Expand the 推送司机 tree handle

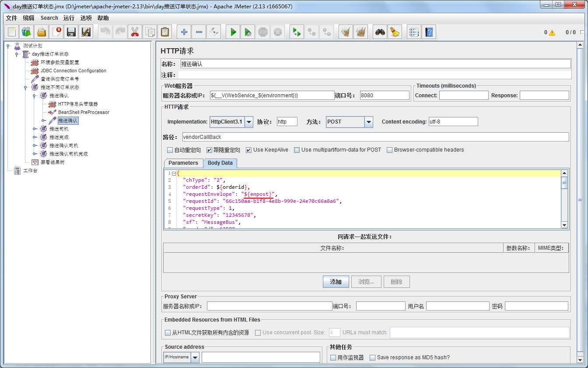point(34,129)
